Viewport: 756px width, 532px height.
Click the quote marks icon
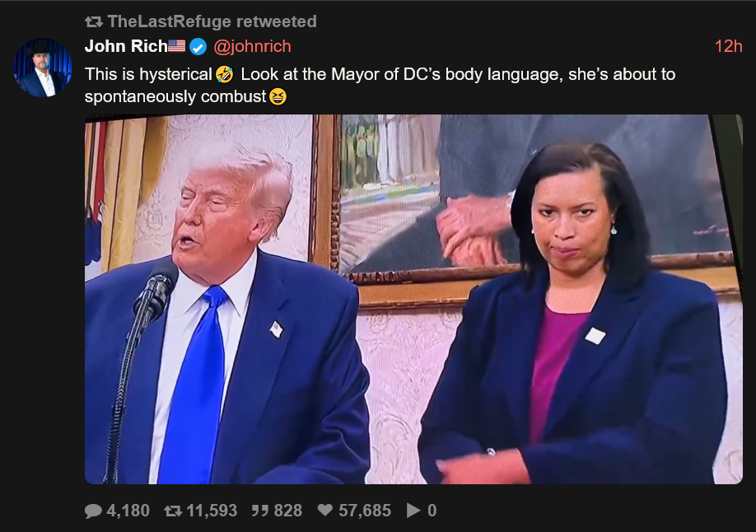tap(260, 511)
